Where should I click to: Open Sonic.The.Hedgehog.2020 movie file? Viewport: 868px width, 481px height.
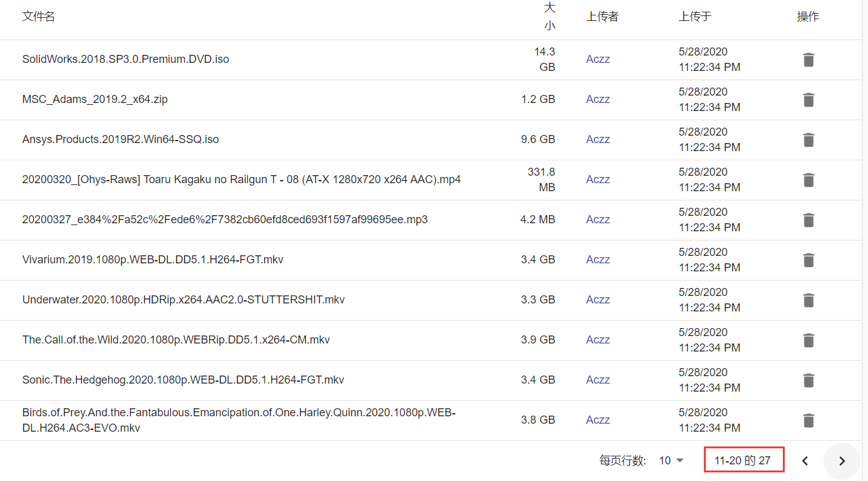(183, 380)
